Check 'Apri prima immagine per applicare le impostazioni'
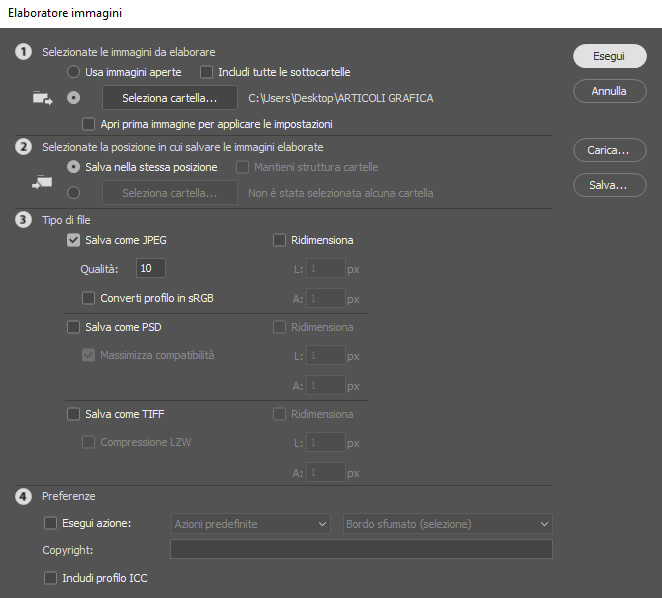Viewport: 662px width, 598px height. point(88,124)
